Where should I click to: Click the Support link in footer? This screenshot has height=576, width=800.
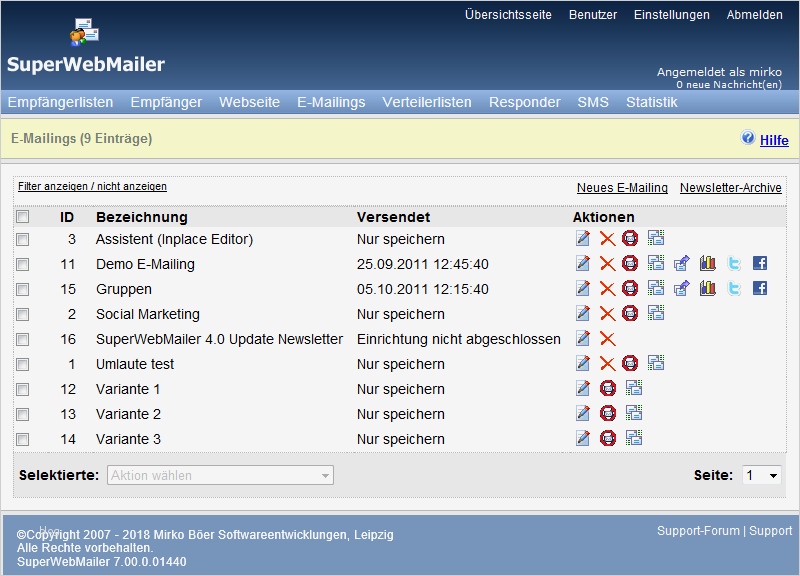(770, 531)
